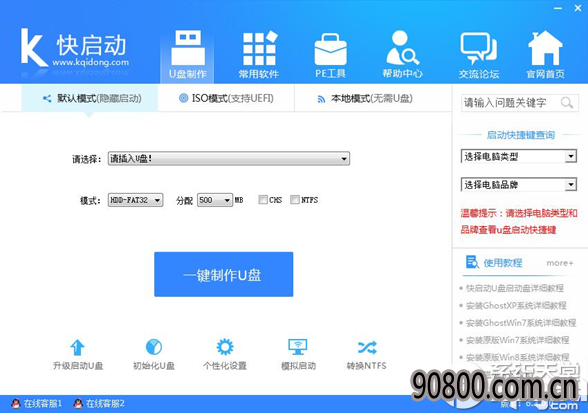
Task: Click the 快启动 logo
Action: pyautogui.click(x=74, y=49)
